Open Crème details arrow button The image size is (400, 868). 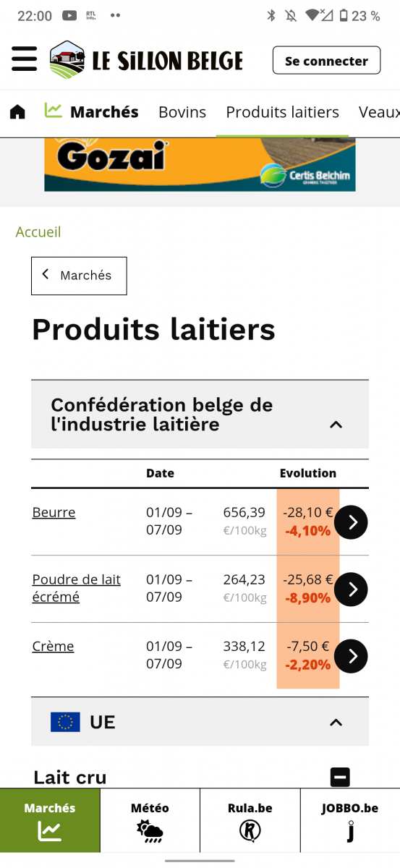coord(351,656)
